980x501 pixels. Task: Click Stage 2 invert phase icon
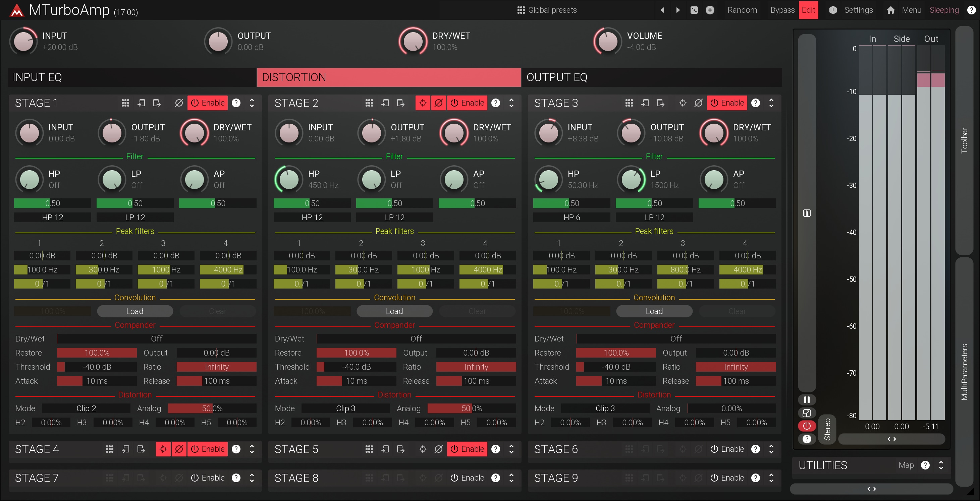click(438, 103)
